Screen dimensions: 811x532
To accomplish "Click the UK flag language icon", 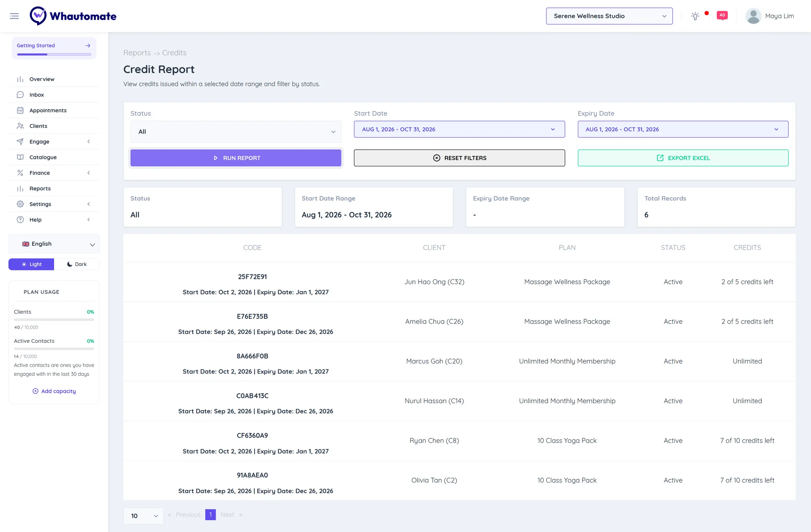I will pyautogui.click(x=26, y=244).
